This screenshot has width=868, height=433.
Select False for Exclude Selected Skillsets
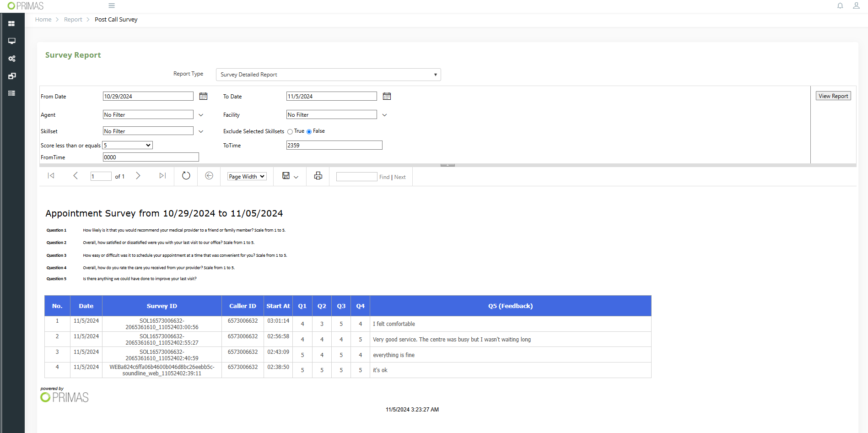(x=309, y=132)
